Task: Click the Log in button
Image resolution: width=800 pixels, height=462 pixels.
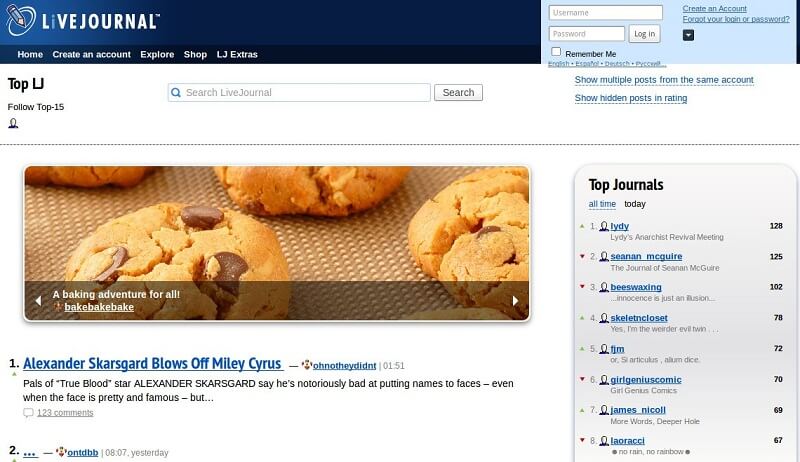Action: 644,34
